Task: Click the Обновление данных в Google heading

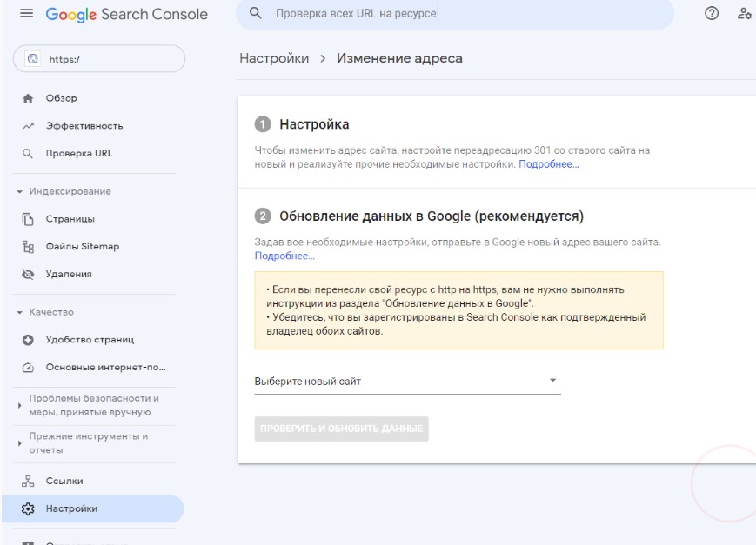Action: click(x=432, y=216)
